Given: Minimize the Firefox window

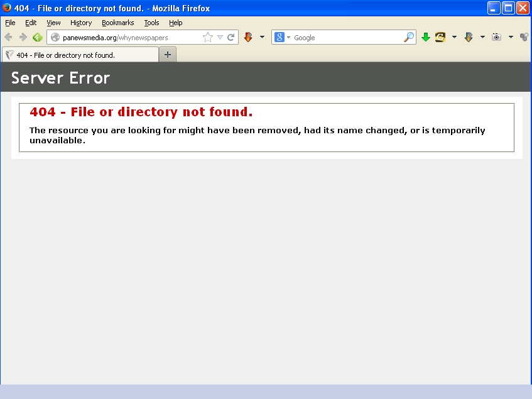Looking at the screenshot, I should 494,8.
